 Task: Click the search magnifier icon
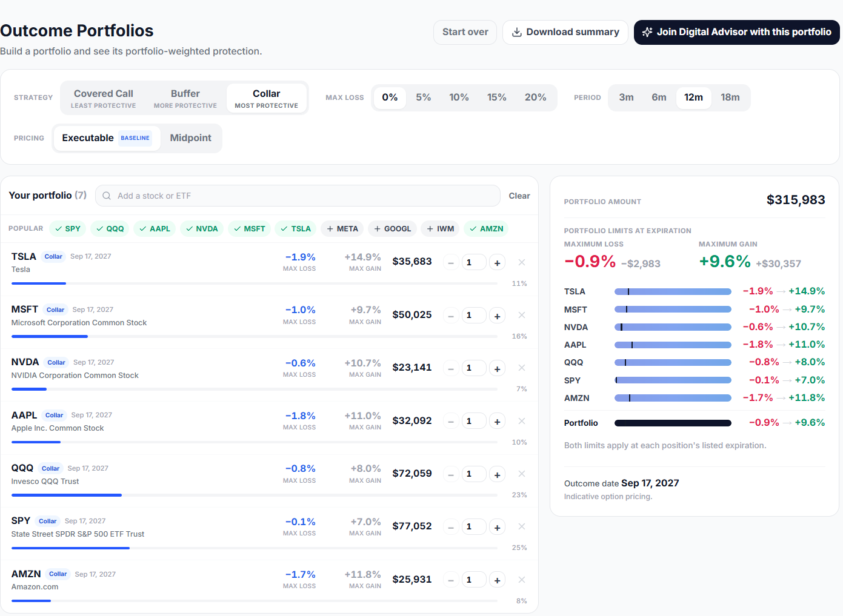click(107, 196)
